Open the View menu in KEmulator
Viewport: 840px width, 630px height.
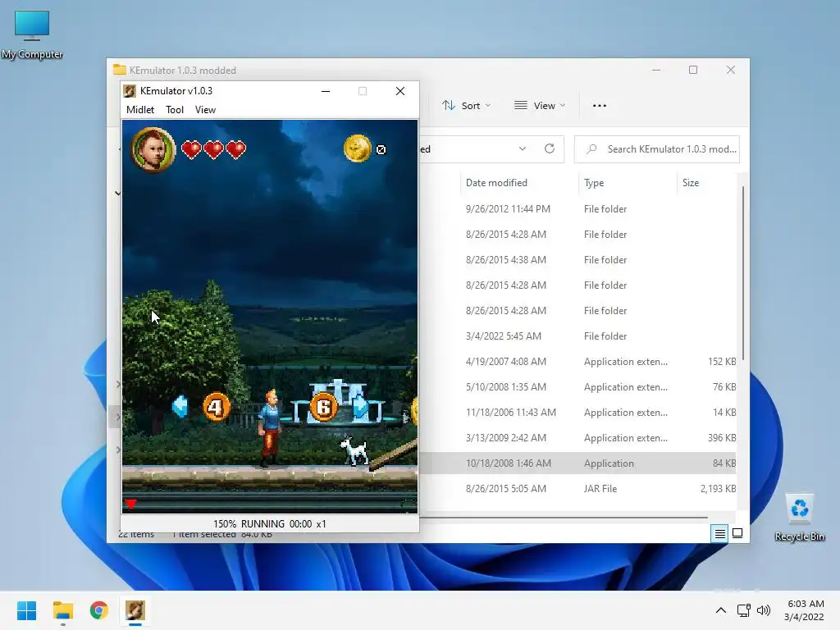(x=205, y=109)
